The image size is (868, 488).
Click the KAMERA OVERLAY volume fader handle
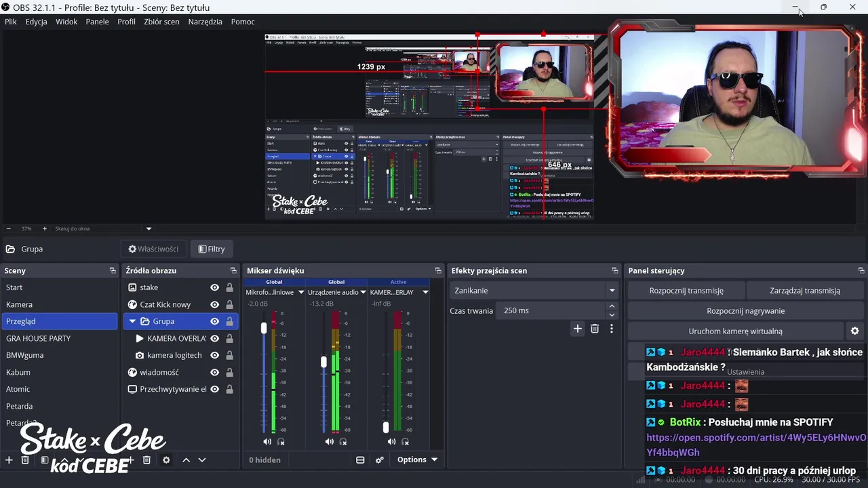click(x=386, y=428)
